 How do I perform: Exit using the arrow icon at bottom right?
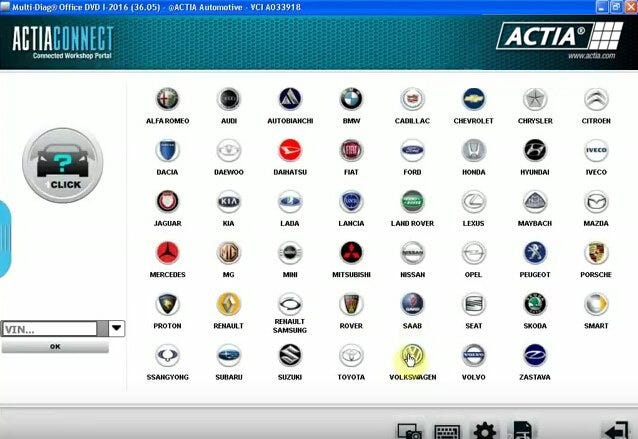(616, 430)
